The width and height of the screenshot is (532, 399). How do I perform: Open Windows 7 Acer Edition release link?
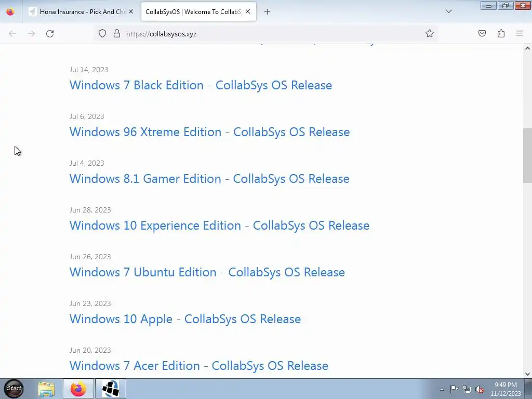click(199, 366)
